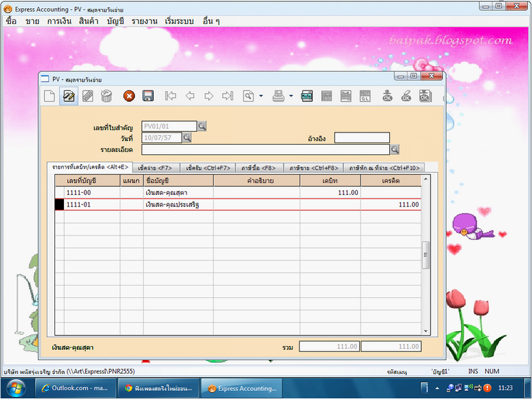Click the trash bin delete icon
The image size is (532, 399).
point(107,97)
